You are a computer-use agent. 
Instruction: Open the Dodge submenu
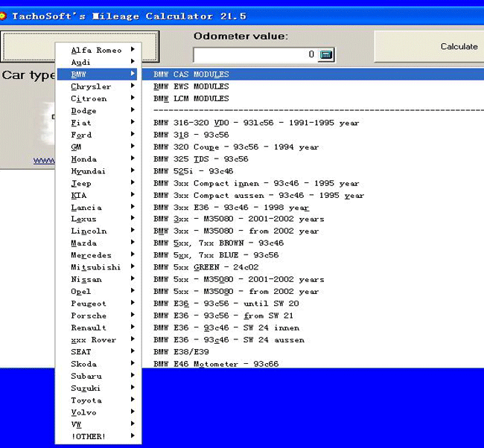(x=98, y=110)
